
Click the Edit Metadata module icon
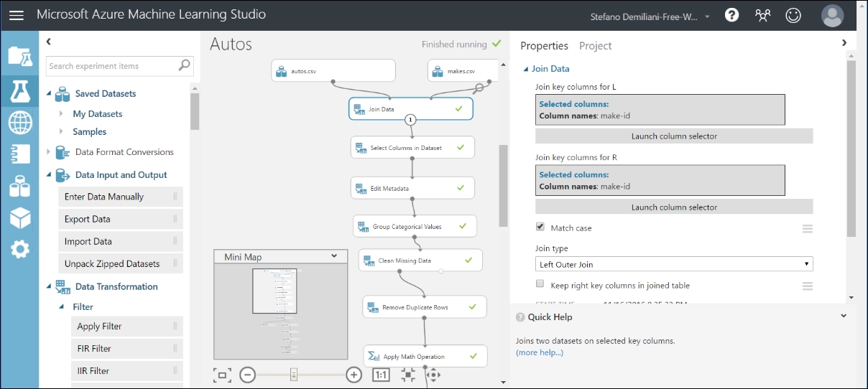coord(361,188)
